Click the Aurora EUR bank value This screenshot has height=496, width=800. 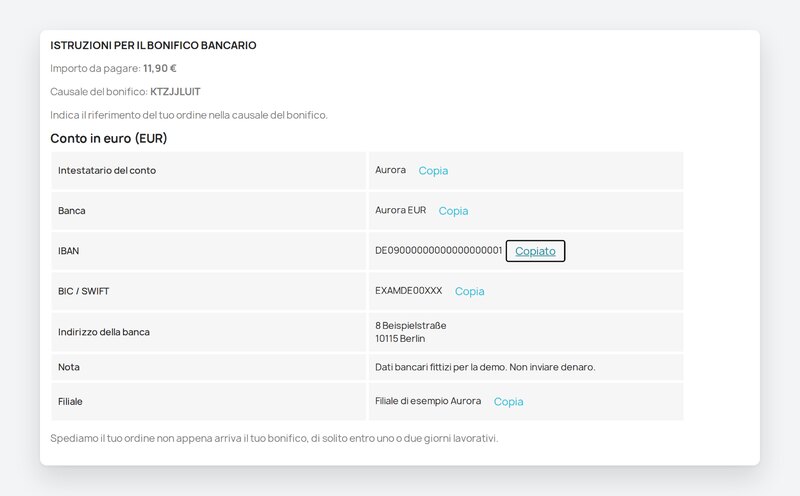(401, 210)
